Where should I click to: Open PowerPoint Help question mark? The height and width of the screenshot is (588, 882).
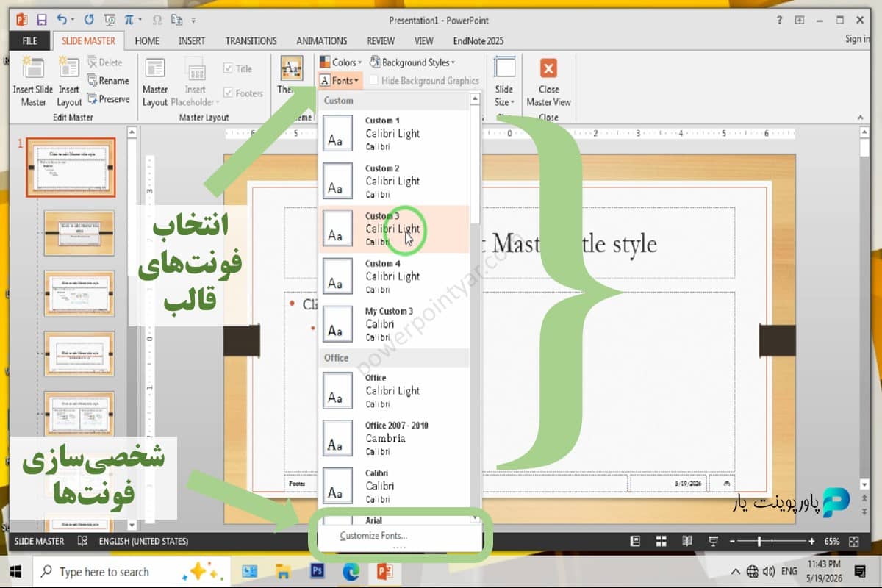click(x=778, y=20)
